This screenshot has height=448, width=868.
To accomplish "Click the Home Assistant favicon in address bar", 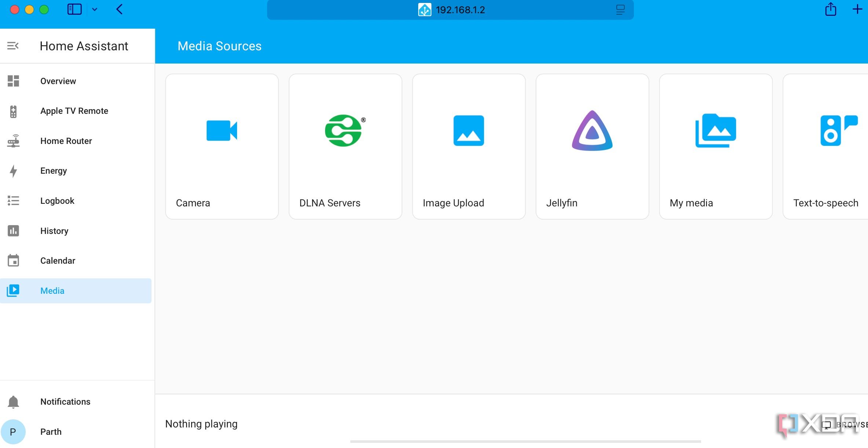I will coord(424,10).
